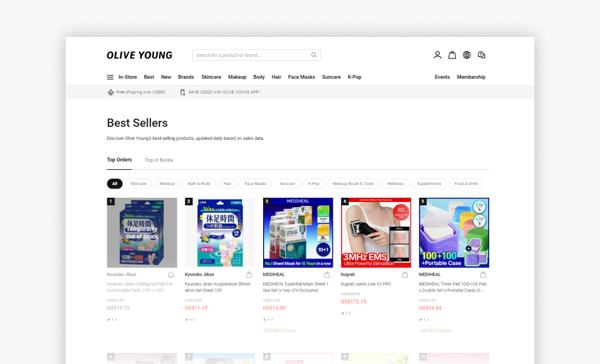Click the US$172.15 price

tap(353, 302)
